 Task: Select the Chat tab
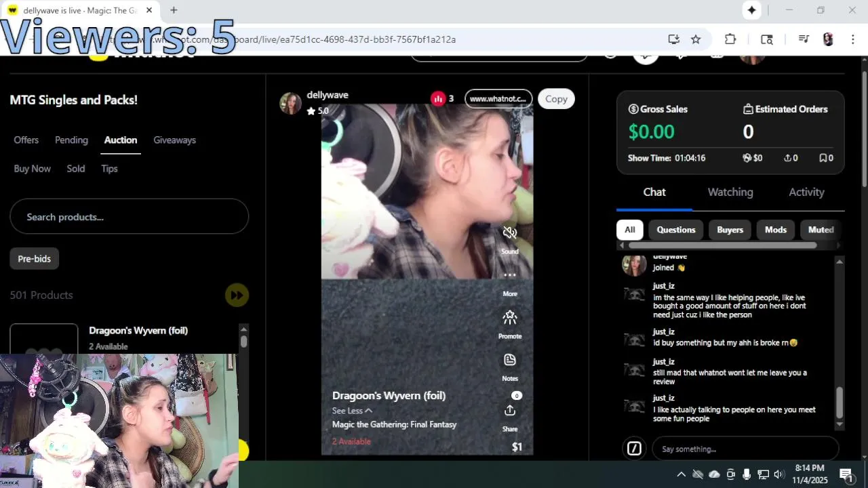[x=654, y=192]
